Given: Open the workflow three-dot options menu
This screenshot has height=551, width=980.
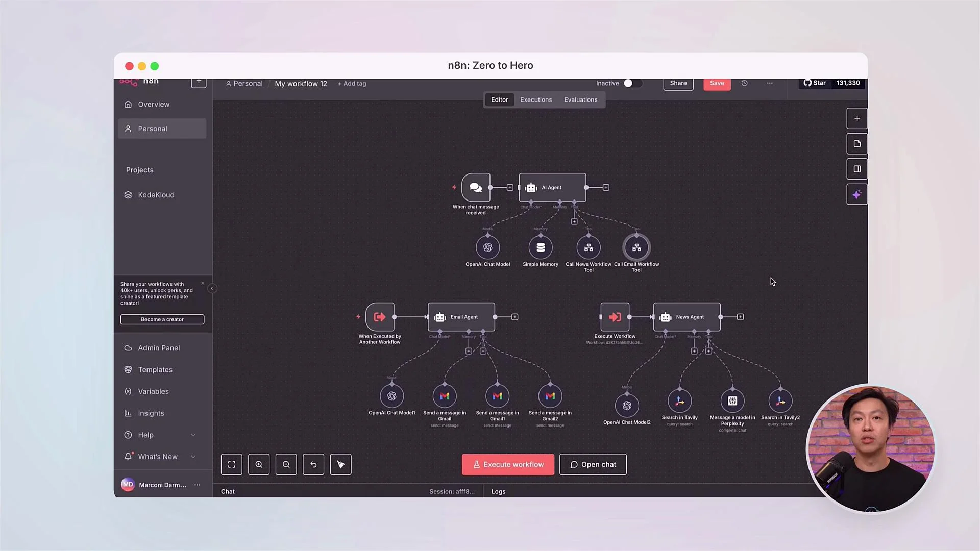Looking at the screenshot, I should 770,83.
